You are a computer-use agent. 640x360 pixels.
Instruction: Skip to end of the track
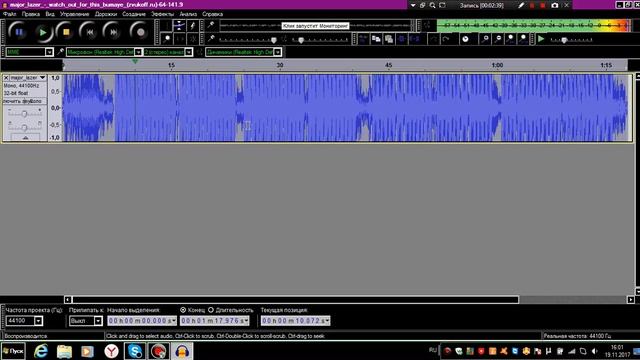pyautogui.click(x=113, y=32)
